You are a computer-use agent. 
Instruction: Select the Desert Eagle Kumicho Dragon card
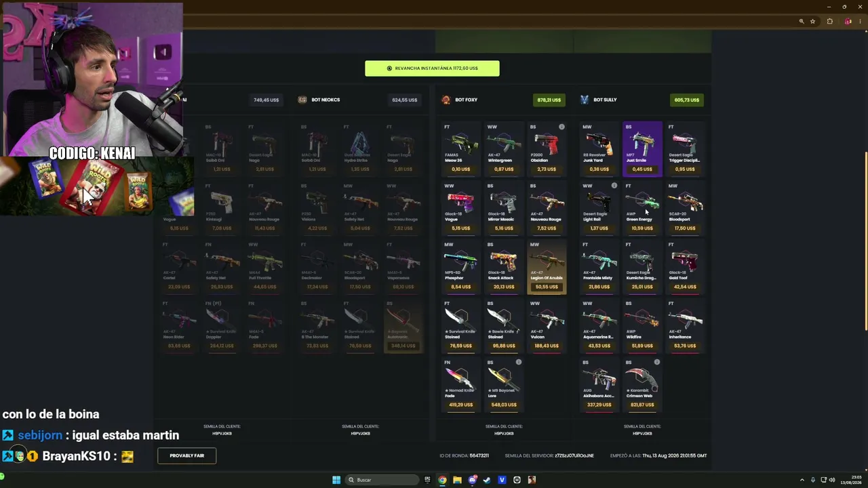click(x=642, y=266)
